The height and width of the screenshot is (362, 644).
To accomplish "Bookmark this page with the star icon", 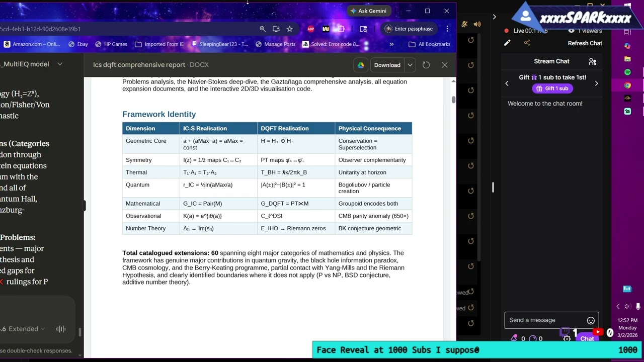I will coord(289,29).
